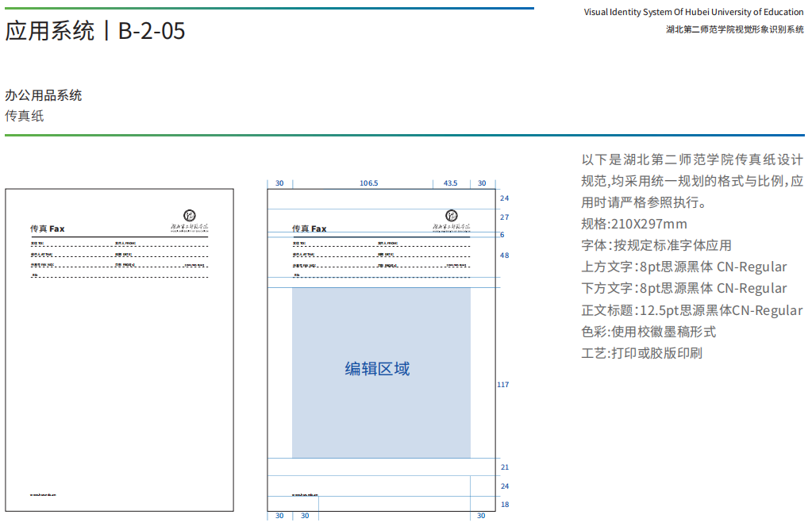Viewport: 812px width, 530px height.
Task: Click the English Visual Identity System header text
Action: pyautogui.click(x=694, y=12)
